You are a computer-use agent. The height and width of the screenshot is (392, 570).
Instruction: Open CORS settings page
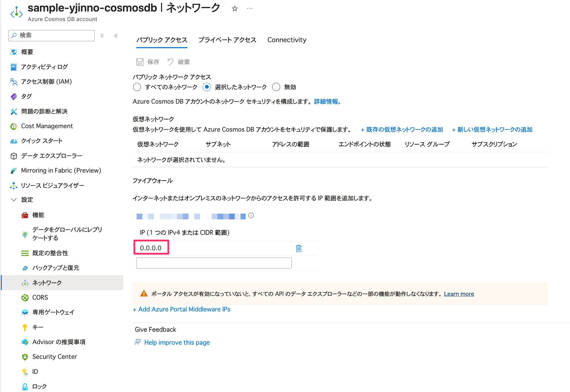point(40,298)
